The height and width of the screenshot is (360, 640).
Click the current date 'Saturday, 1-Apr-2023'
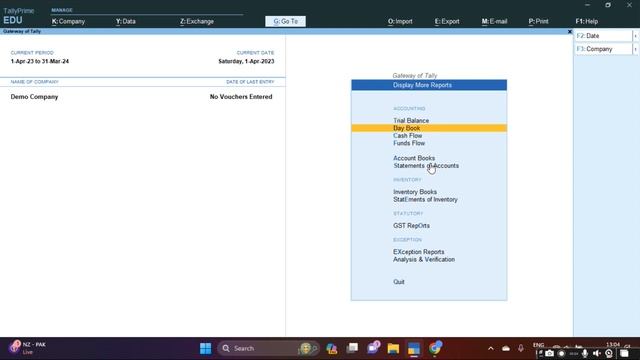tap(246, 61)
